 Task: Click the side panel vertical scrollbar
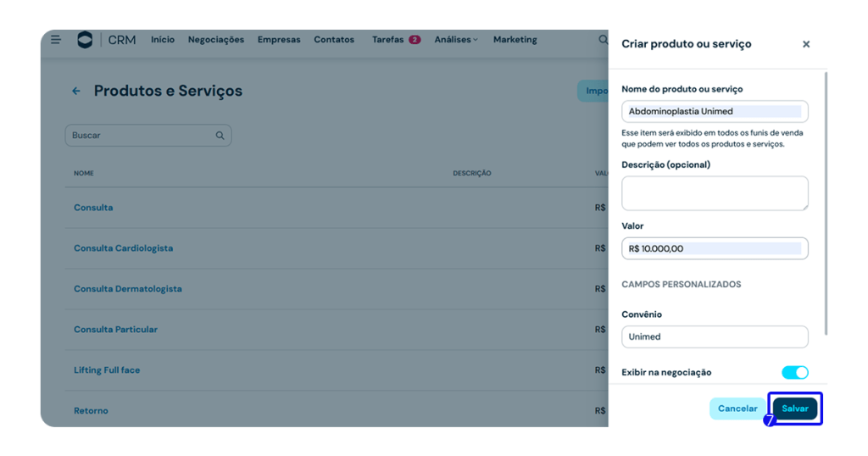826,203
